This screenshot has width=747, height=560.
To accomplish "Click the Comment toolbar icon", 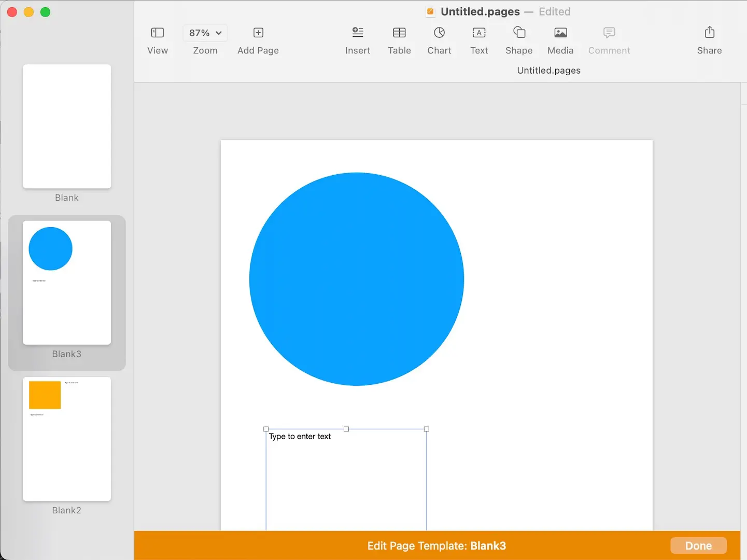I will click(609, 33).
